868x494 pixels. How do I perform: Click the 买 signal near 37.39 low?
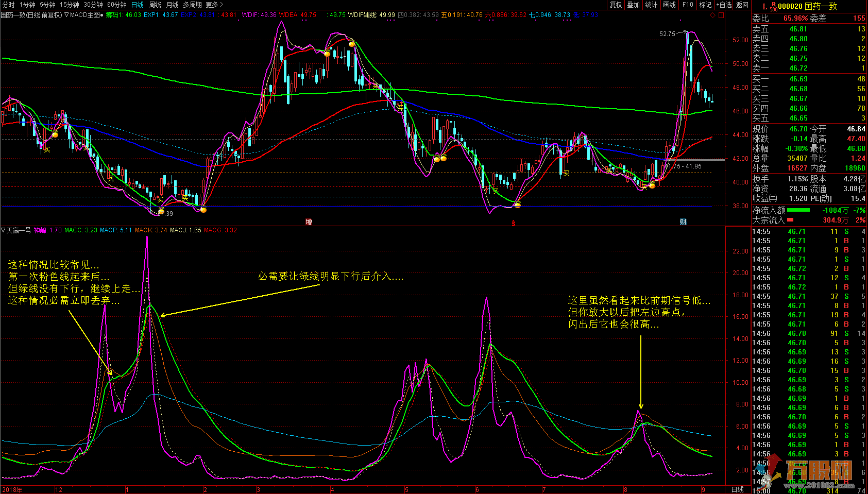point(160,199)
